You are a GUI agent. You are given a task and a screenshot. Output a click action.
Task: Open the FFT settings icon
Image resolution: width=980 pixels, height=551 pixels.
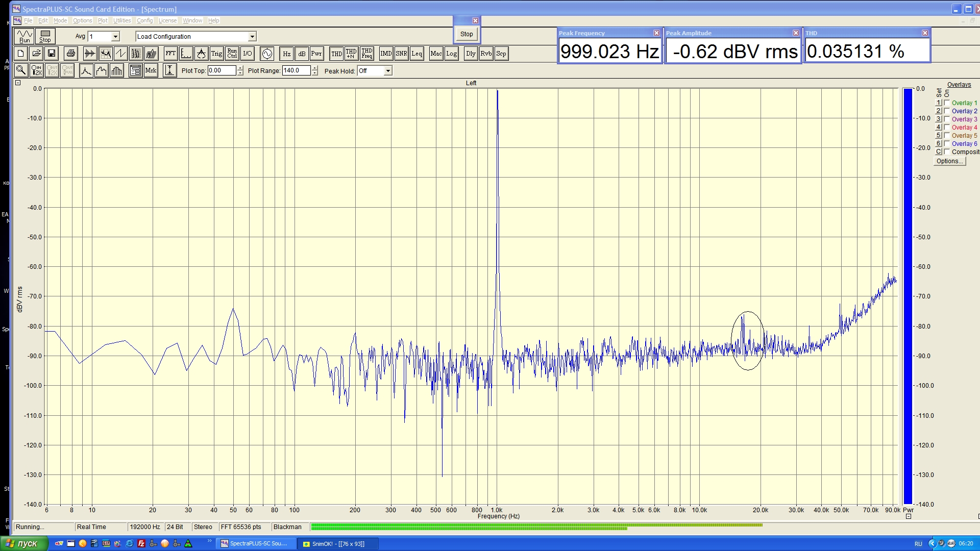tap(170, 54)
